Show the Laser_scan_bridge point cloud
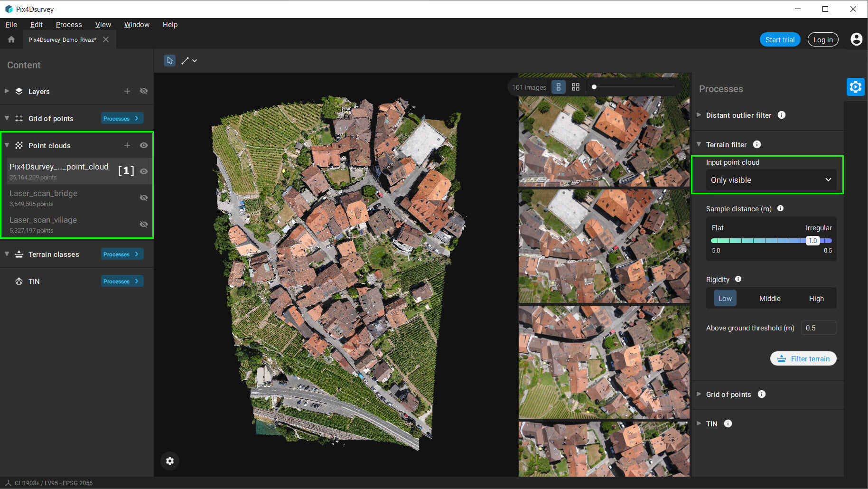 144,197
